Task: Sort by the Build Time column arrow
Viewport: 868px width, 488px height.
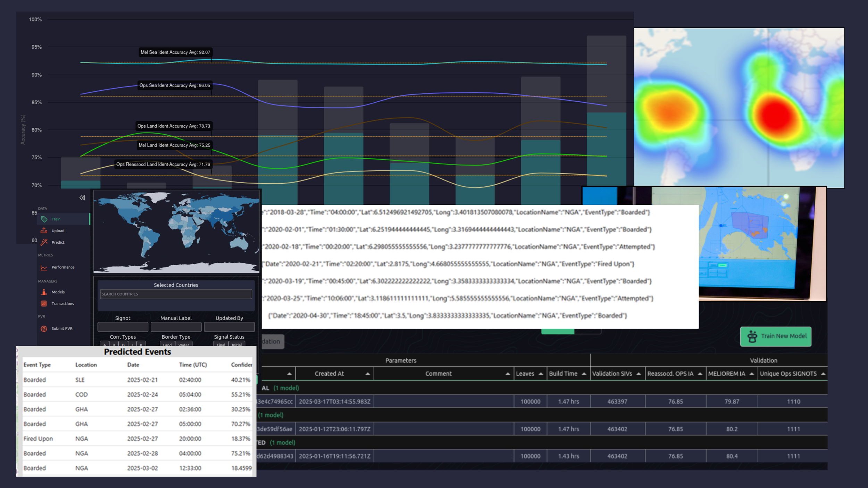Action: [584, 374]
